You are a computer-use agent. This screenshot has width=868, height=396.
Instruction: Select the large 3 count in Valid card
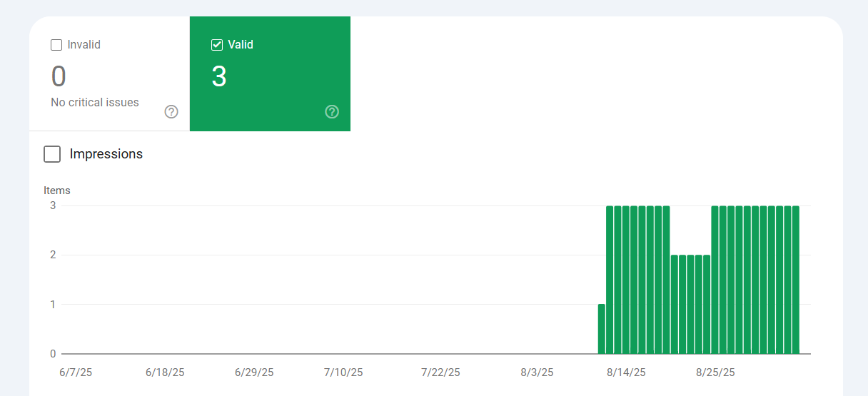tap(219, 76)
